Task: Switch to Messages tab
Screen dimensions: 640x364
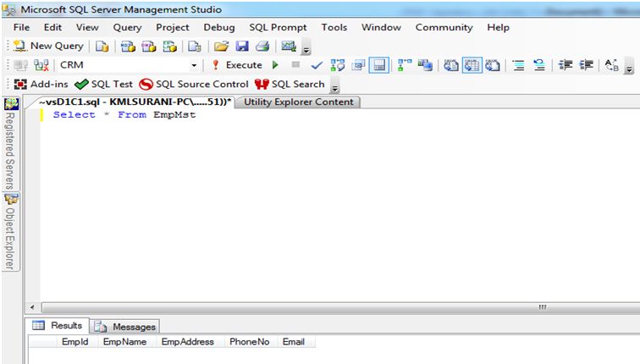Action: point(124,327)
